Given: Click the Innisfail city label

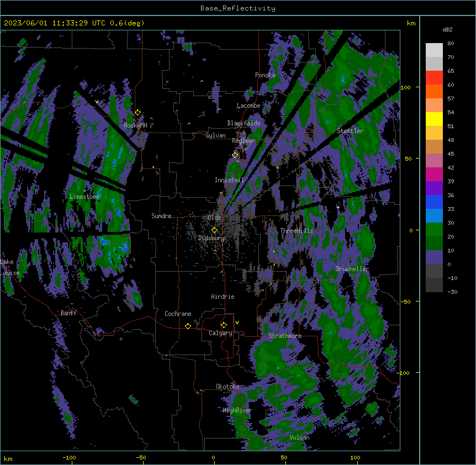Looking at the screenshot, I should 229,180.
